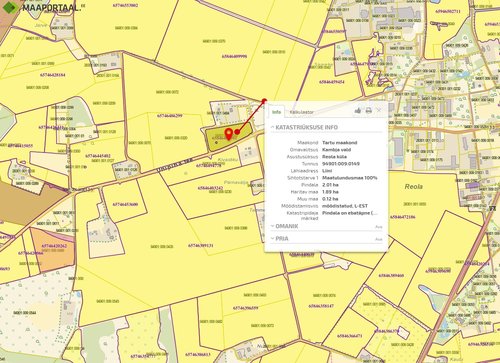Expand the PRIA section
The image size is (500, 363).
(279, 239)
